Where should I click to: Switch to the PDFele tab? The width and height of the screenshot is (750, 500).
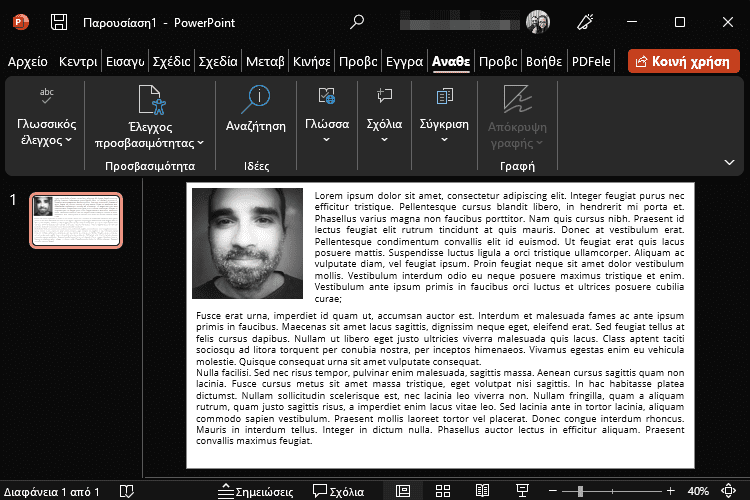point(591,62)
